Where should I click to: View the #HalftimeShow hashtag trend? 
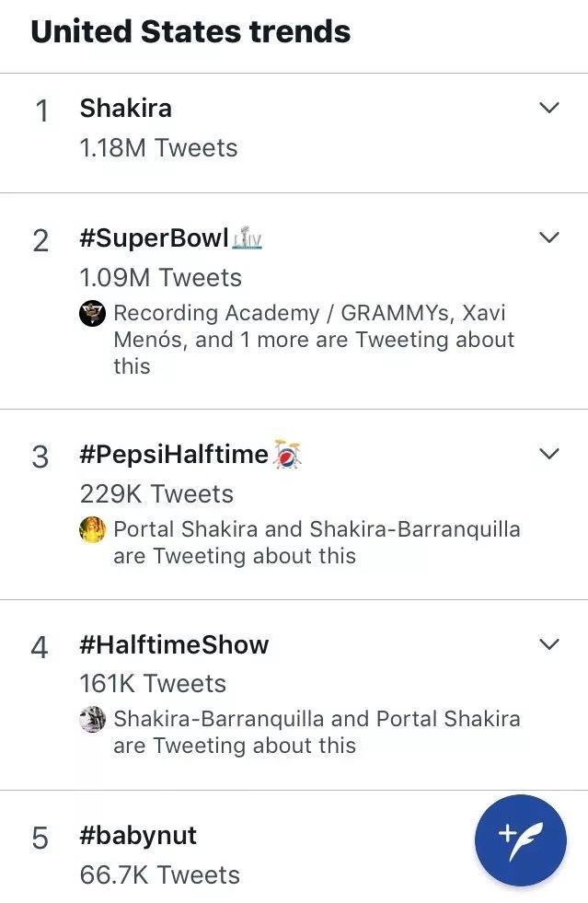174,644
